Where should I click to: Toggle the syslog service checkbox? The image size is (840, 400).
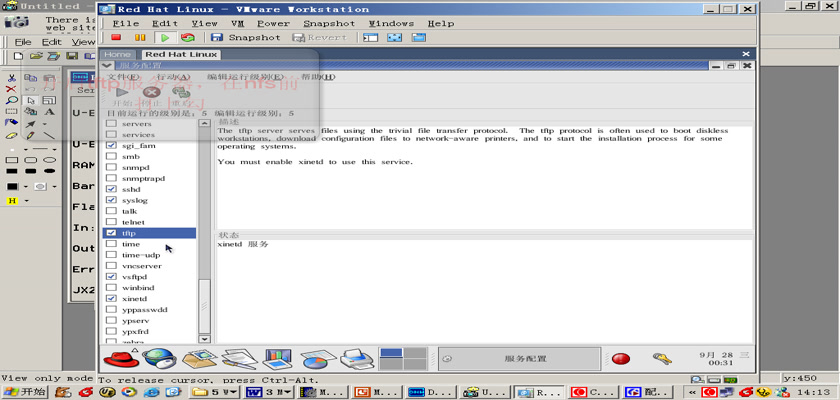pos(111,200)
